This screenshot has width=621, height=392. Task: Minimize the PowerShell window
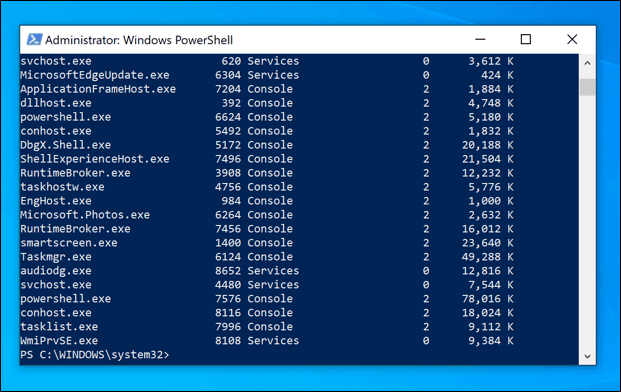pos(480,39)
